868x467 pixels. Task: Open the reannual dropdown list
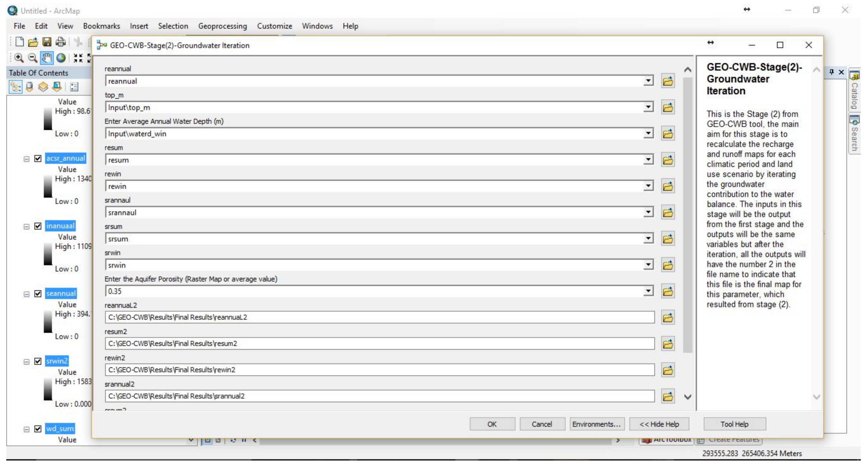[648, 81]
